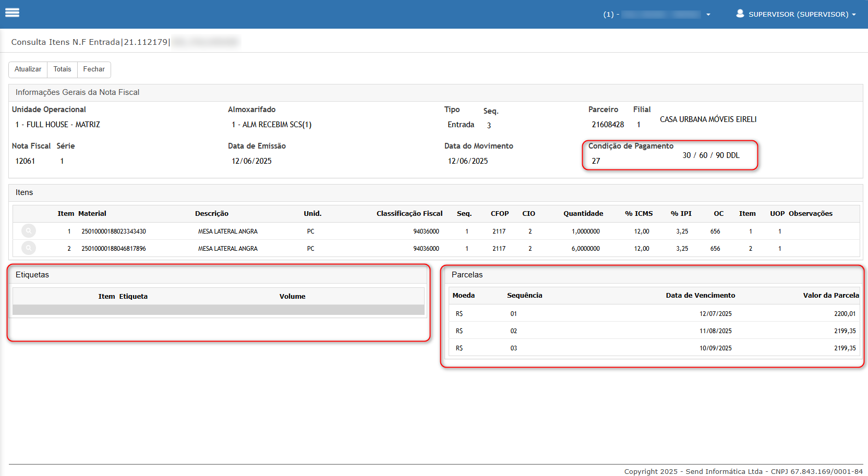The height and width of the screenshot is (476, 868).
Task: Click the Volume column header
Action: click(293, 296)
